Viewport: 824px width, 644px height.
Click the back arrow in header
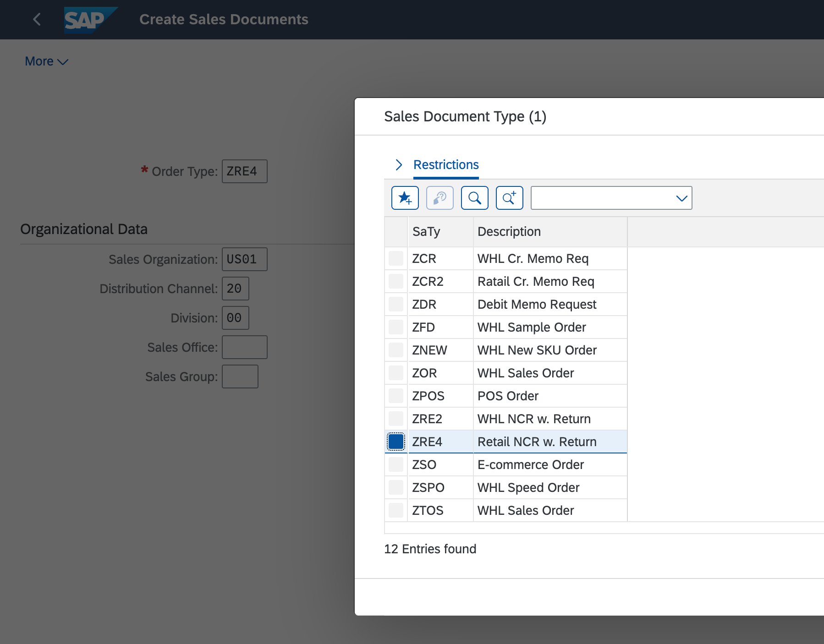pos(37,19)
